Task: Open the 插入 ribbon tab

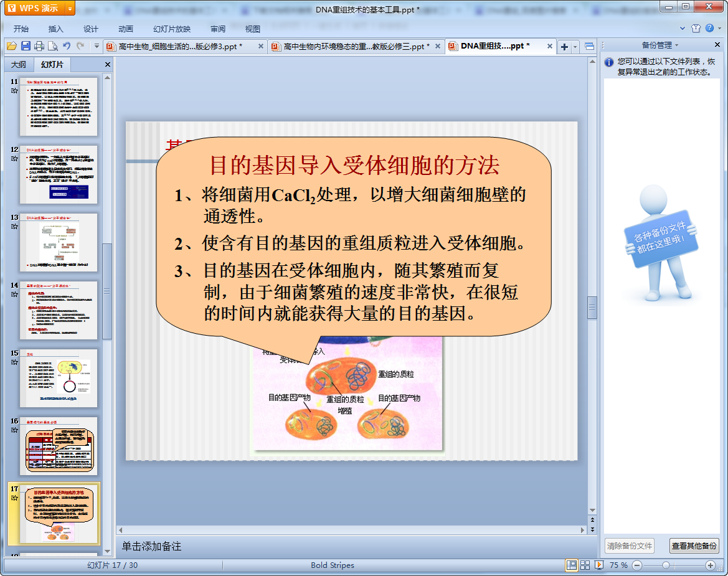Action: tap(55, 29)
